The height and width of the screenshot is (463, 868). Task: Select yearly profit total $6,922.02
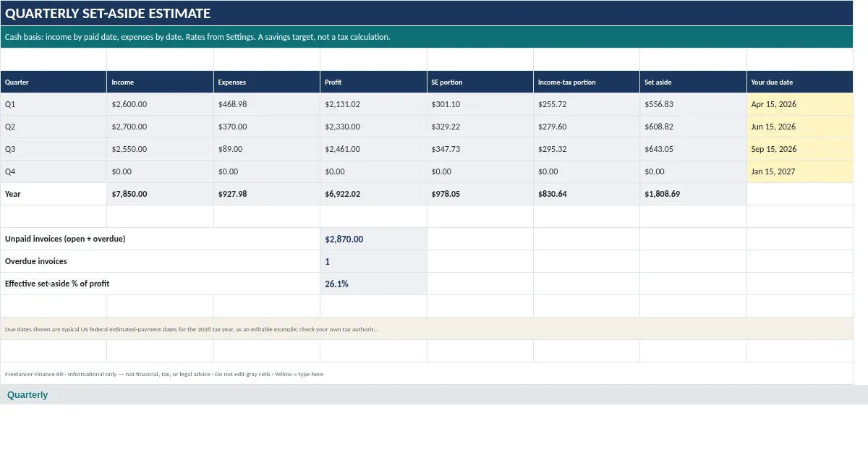pyautogui.click(x=373, y=194)
